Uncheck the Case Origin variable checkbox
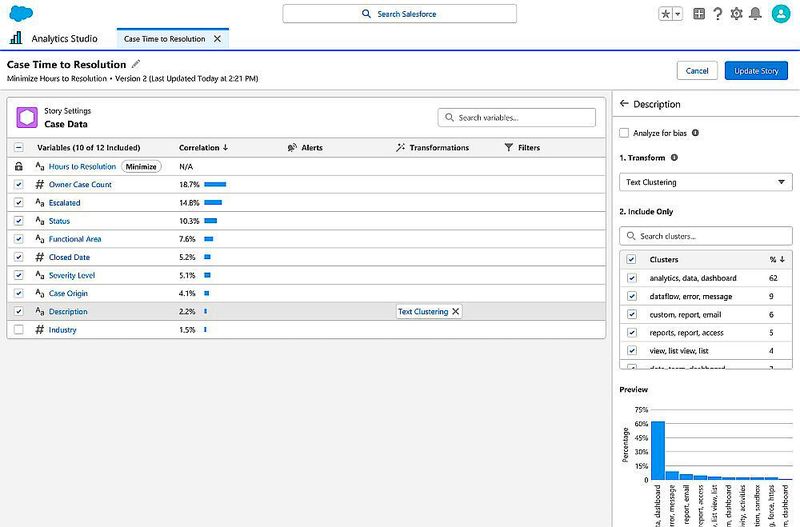The width and height of the screenshot is (800, 527). tap(19, 293)
